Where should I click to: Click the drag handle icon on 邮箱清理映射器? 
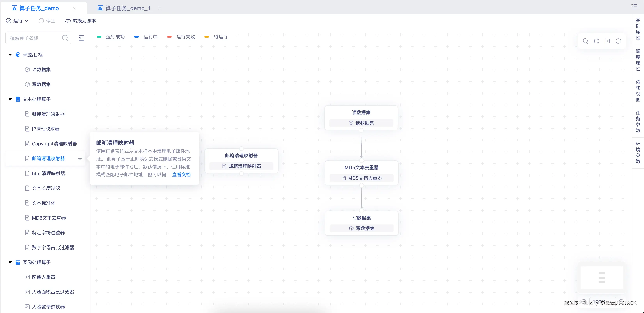80,158
